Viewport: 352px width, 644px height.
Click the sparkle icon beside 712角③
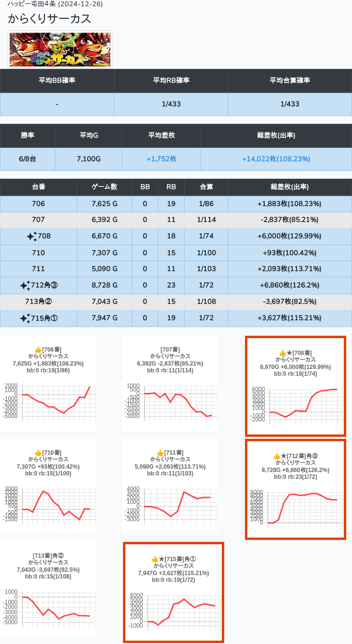tap(25, 286)
